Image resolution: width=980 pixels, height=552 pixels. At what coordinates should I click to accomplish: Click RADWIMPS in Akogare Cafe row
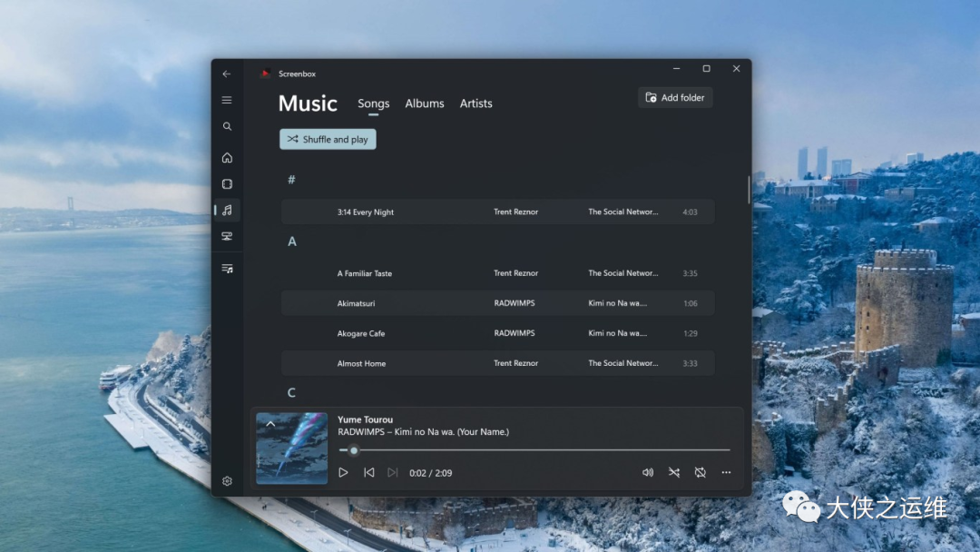(514, 333)
